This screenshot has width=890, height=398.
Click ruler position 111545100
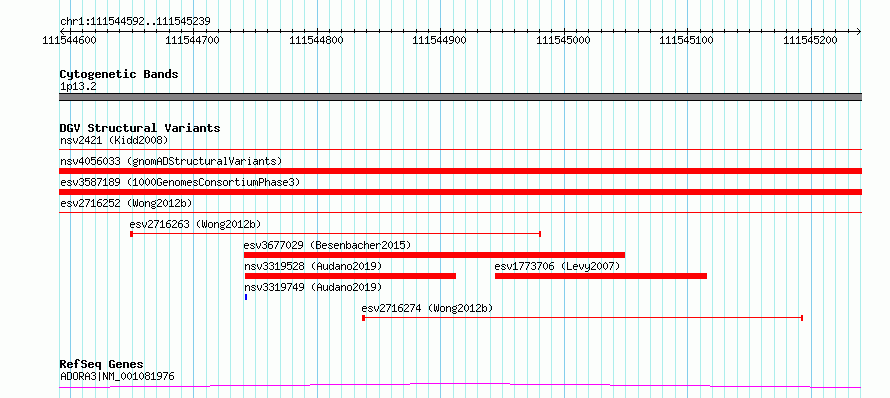(687, 40)
